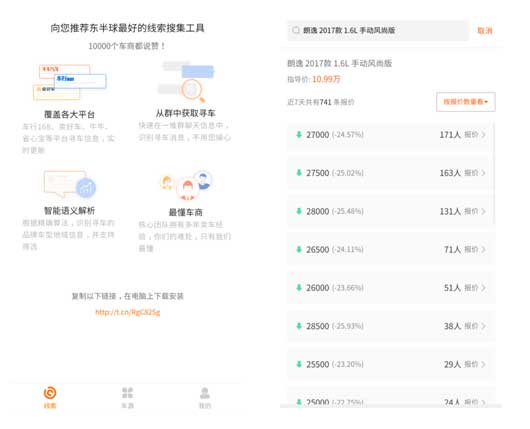Image resolution: width=530 pixels, height=429 pixels.
Task: Open the 按报价数量看 sort dropdown
Action: coord(466,102)
